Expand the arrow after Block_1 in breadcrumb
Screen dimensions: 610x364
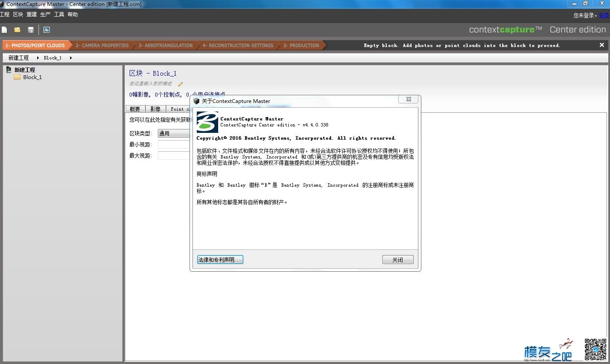71,58
